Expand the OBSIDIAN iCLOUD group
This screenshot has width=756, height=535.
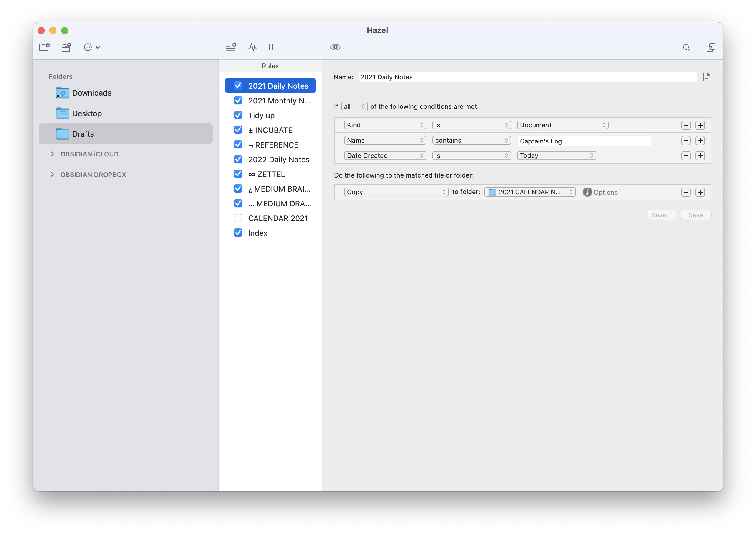(x=52, y=154)
